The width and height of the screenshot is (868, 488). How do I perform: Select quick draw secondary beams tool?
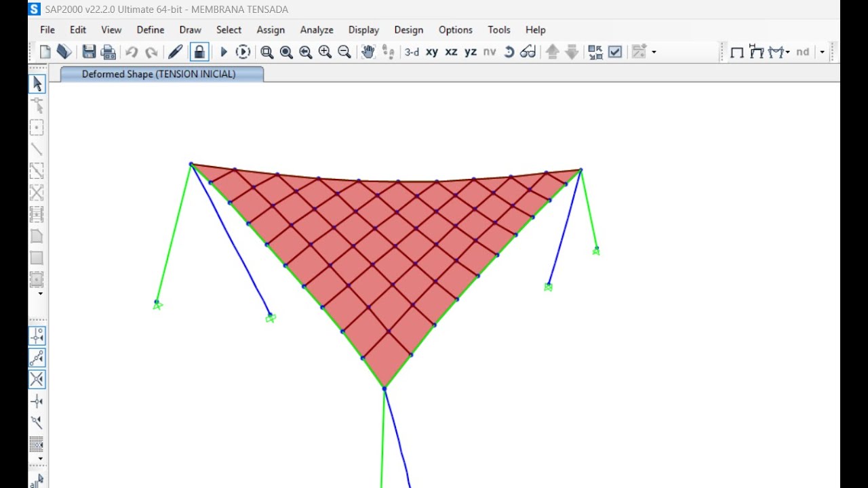click(37, 214)
